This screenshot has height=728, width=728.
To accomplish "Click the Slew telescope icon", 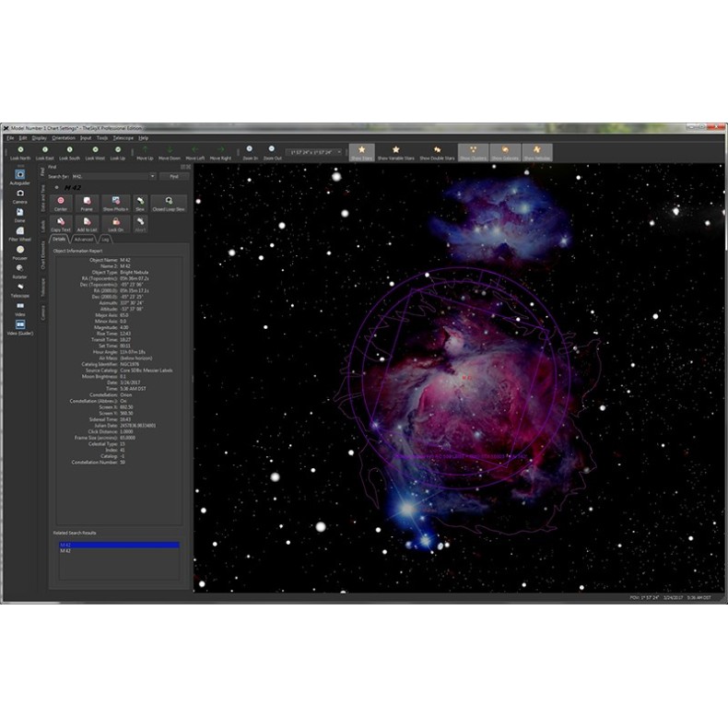I will point(140,202).
